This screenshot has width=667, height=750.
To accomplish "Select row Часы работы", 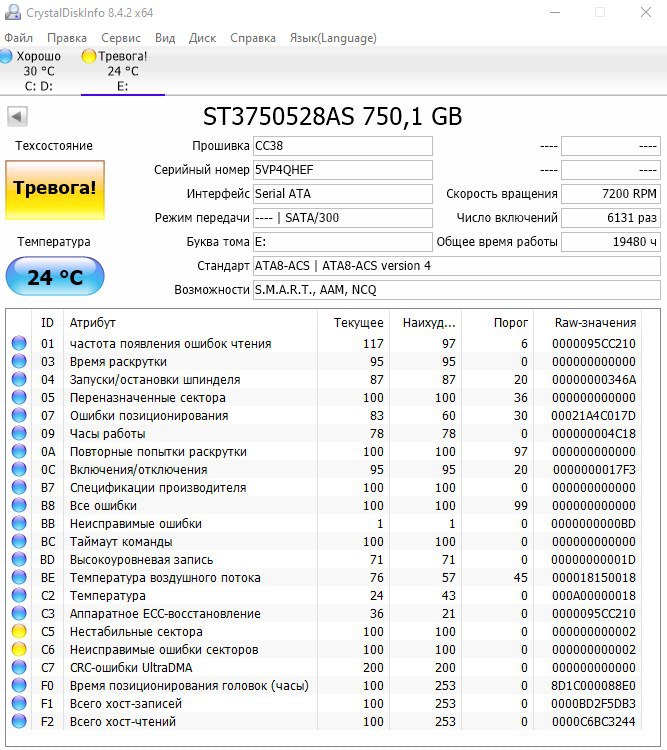I will click(324, 433).
